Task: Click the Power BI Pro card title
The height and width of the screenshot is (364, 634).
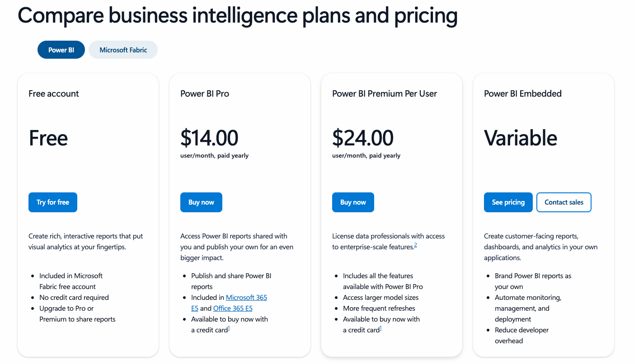Action: tap(205, 93)
